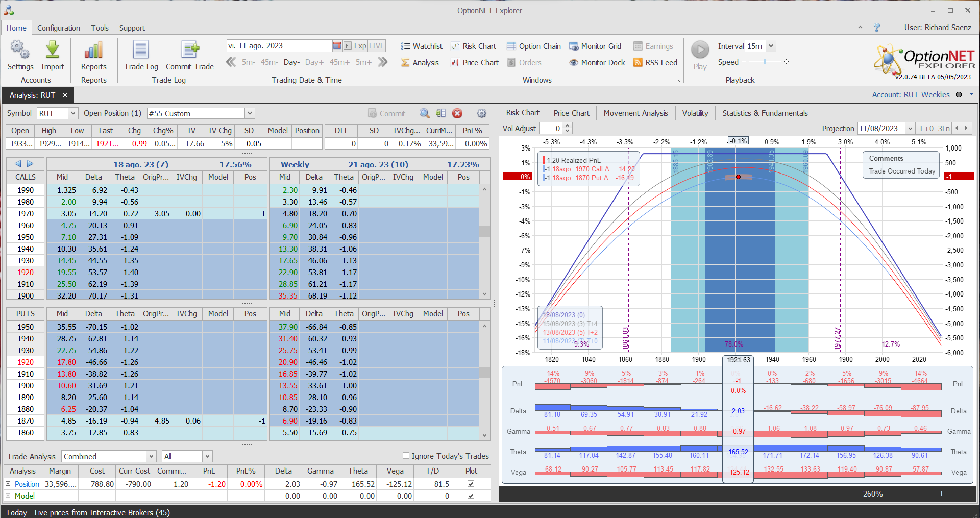
Task: Adjust the playback Speed slider
Action: 765,62
